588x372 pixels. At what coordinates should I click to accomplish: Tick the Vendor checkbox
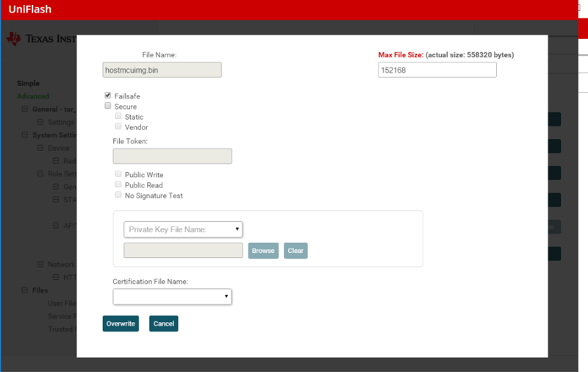(118, 127)
